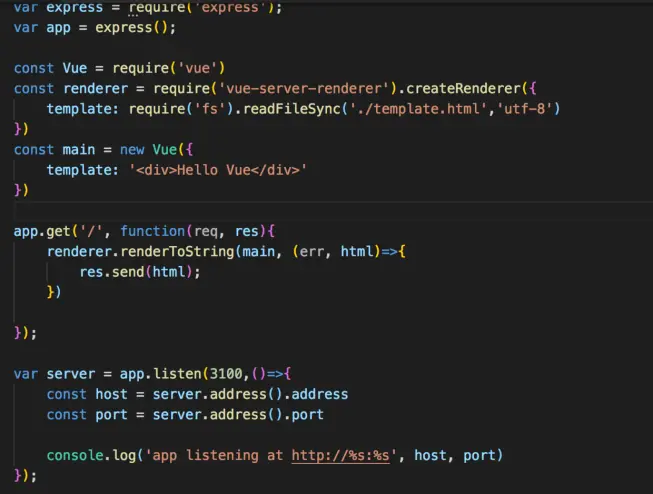Click the log method after console
The image size is (653, 494).
pyautogui.click(x=124, y=455)
